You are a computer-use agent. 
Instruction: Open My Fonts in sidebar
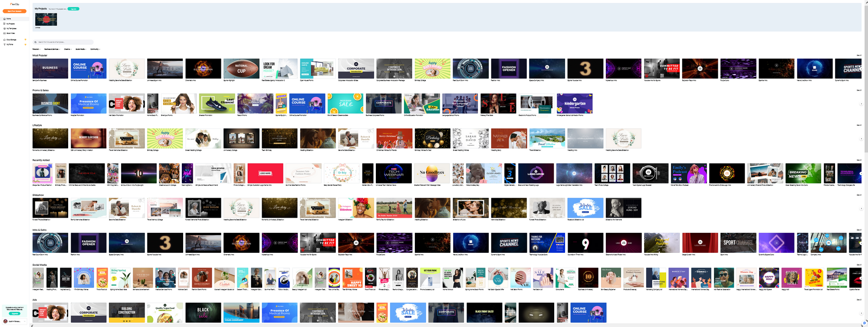point(10,45)
